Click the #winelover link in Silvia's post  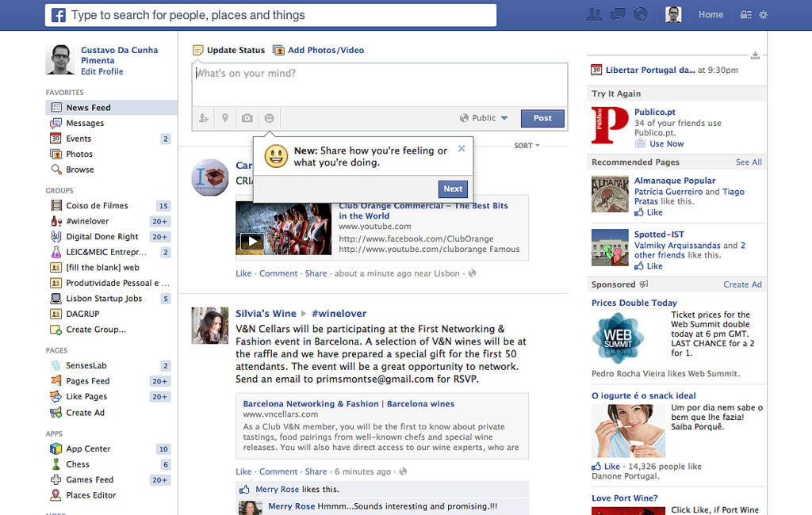coord(339,313)
